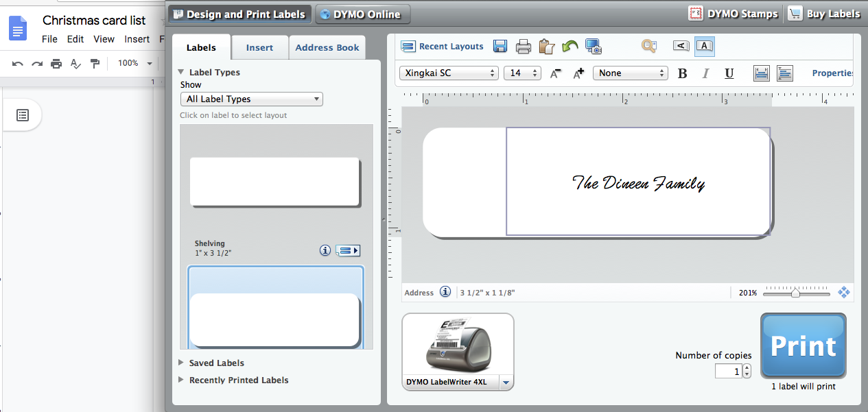Image resolution: width=868 pixels, height=412 pixels.
Task: Save the label with the floppy disk icon
Action: pyautogui.click(x=500, y=47)
